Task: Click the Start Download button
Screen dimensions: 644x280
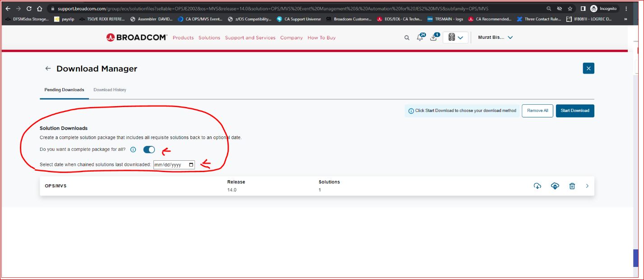Action: (x=575, y=111)
